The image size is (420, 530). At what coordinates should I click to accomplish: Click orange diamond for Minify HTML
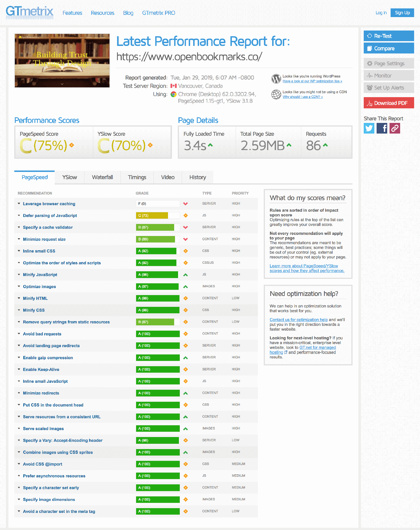tap(185, 298)
